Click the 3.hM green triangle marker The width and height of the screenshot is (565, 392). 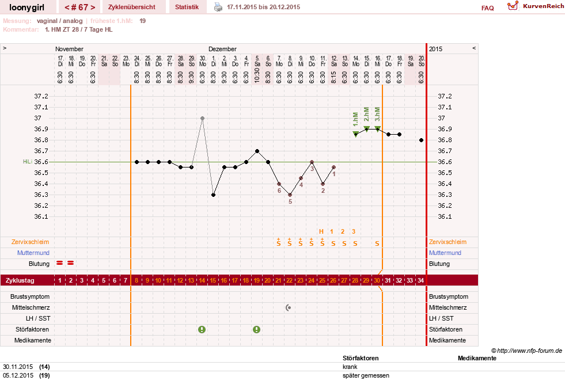tap(378, 128)
